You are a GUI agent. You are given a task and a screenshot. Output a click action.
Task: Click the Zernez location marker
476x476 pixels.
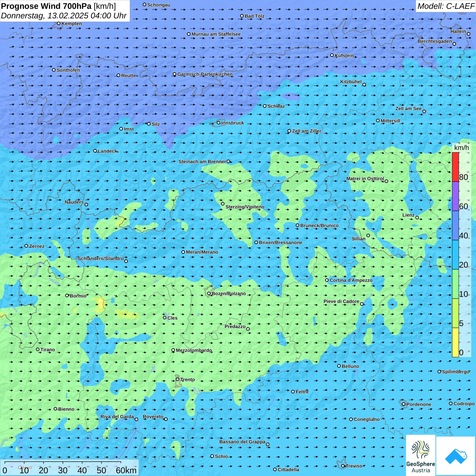tap(26, 246)
